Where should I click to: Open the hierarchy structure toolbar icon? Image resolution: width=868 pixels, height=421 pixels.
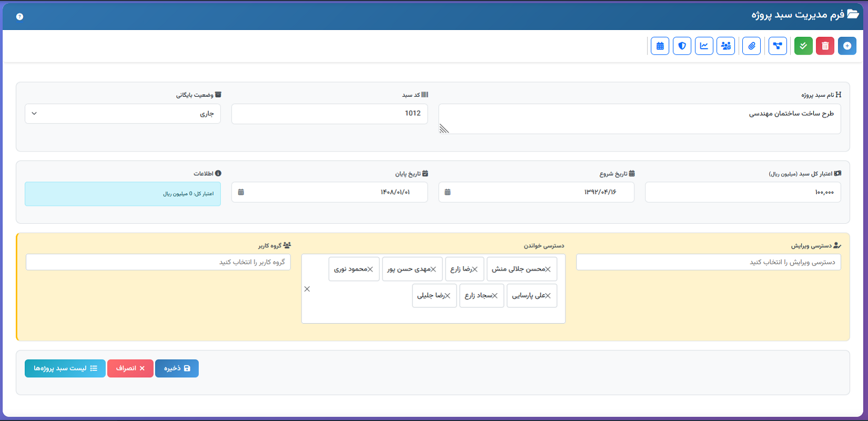click(x=778, y=46)
